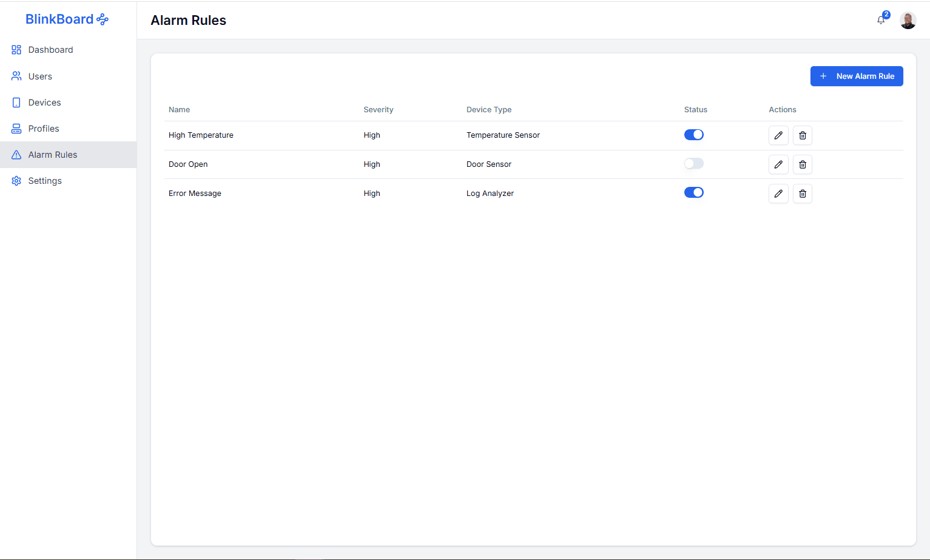Click the High severity for Door Open
Viewport: 930px width, 560px height.
[372, 164]
